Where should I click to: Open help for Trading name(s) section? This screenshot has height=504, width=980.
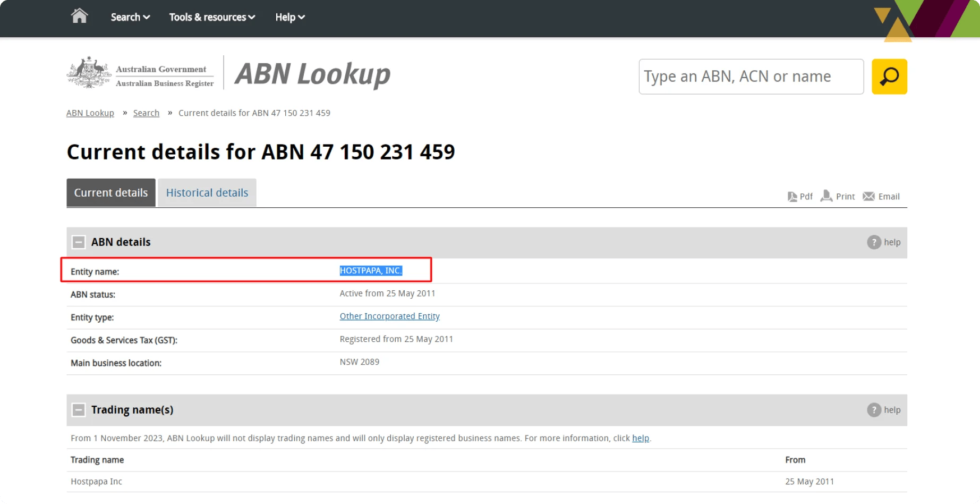884,410
